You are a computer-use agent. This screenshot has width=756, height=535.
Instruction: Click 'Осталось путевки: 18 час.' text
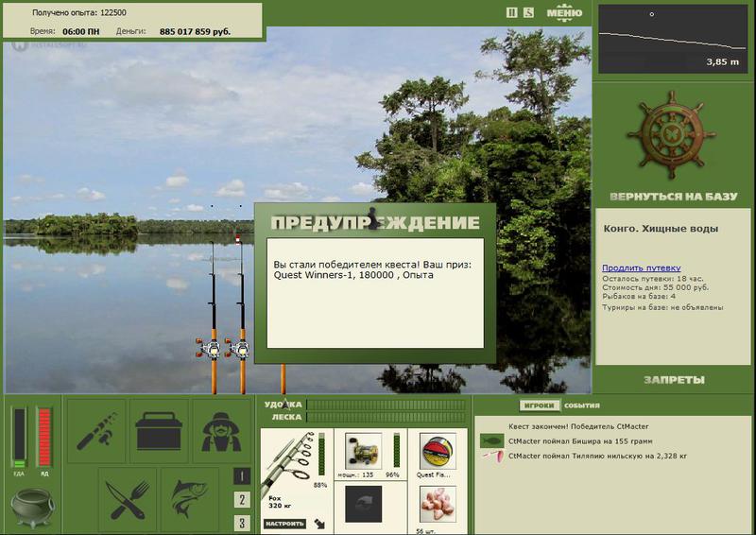point(652,279)
